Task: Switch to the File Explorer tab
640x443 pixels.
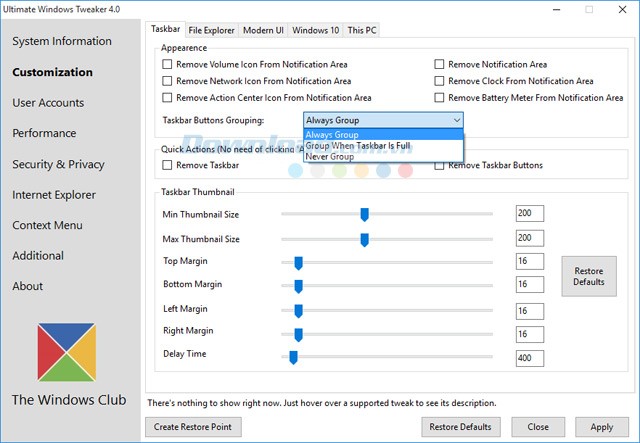Action: click(x=211, y=30)
